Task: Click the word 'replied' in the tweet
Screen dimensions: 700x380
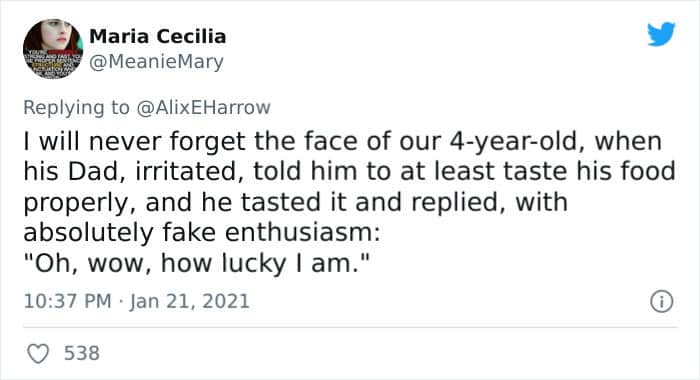Action: pos(459,203)
